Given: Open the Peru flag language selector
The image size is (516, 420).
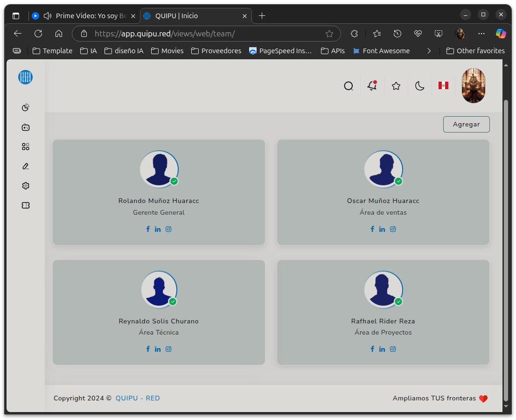Looking at the screenshot, I should click(x=443, y=85).
